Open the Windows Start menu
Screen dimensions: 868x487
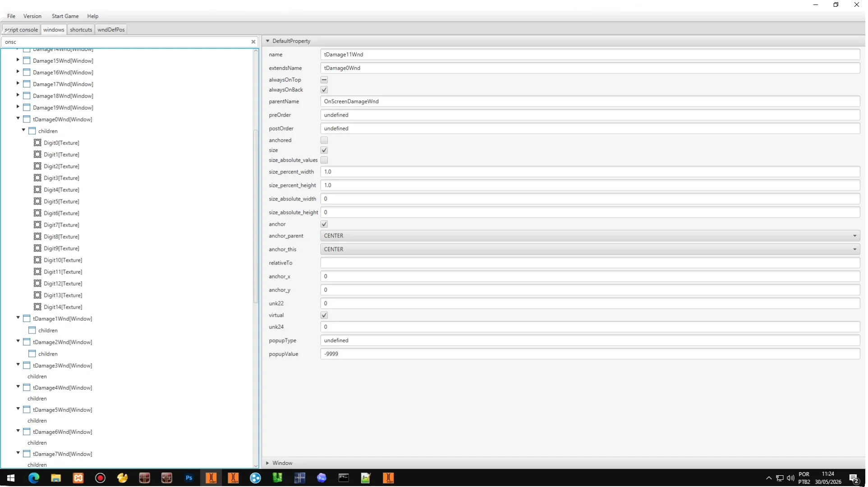pyautogui.click(x=11, y=478)
